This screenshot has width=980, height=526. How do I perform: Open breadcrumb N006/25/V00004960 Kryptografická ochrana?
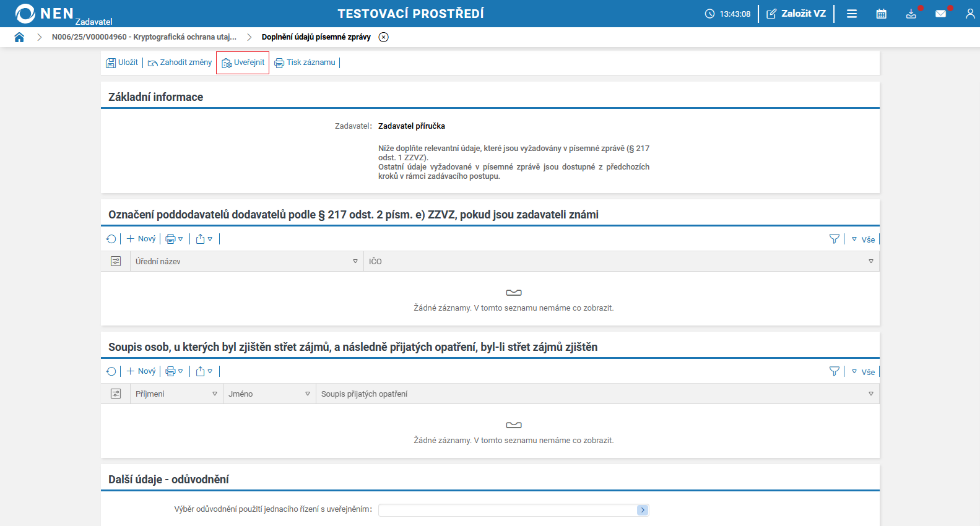[x=144, y=37]
